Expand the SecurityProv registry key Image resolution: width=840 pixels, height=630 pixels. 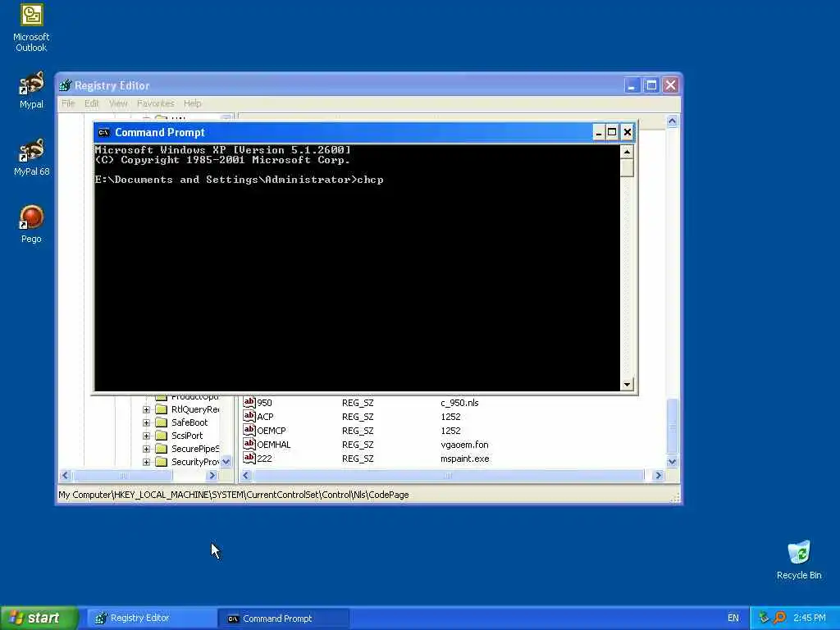coord(146,462)
